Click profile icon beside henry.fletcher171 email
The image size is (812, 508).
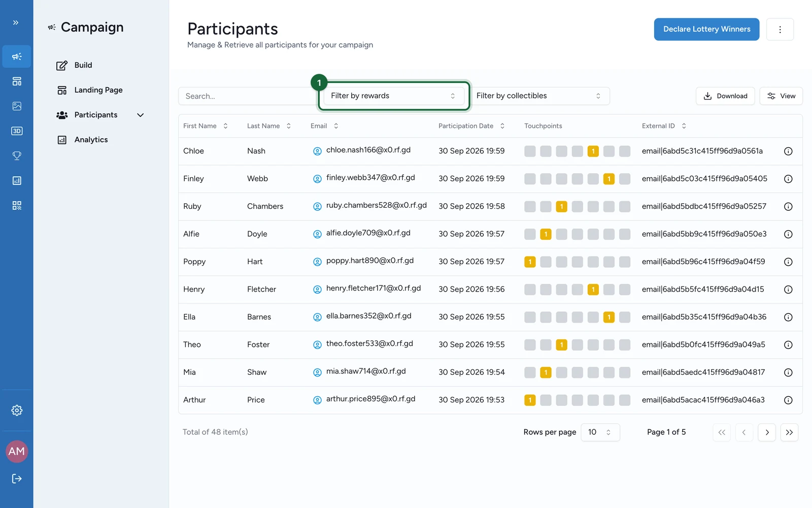click(x=317, y=290)
